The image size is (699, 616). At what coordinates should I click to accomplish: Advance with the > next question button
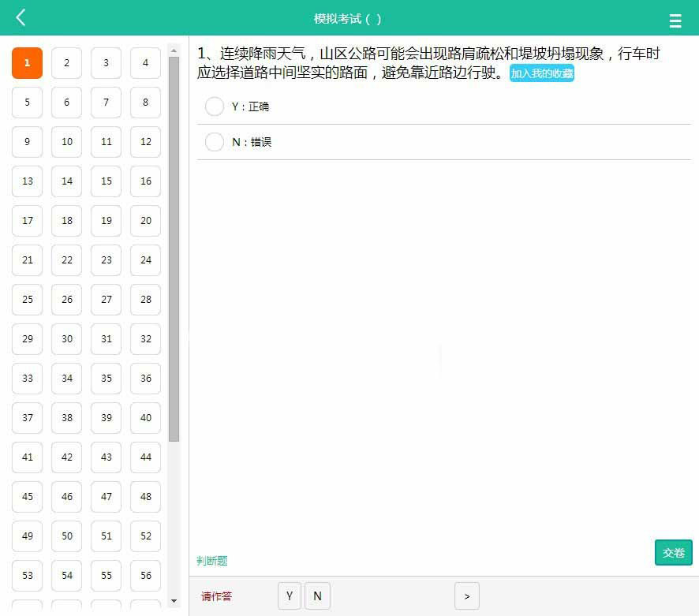(x=467, y=596)
